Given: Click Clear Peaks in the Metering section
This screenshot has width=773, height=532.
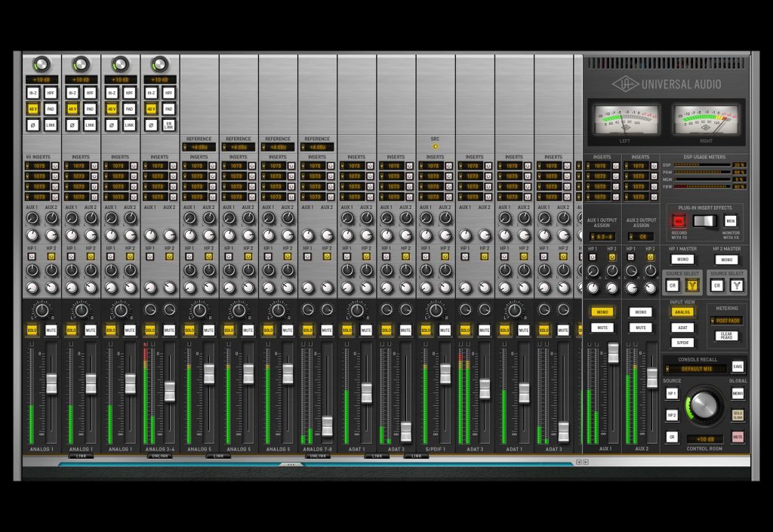Looking at the screenshot, I should [x=727, y=336].
